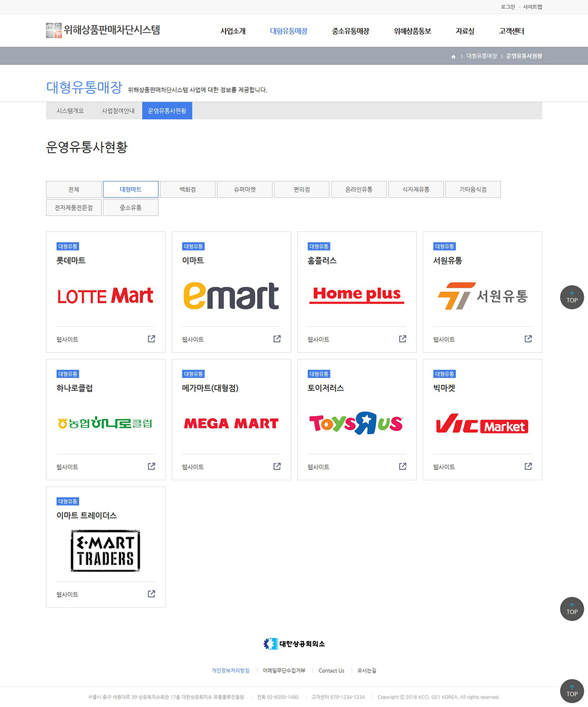The width and height of the screenshot is (588, 707).
Task: Click the TOP button in the footer corner
Action: [x=572, y=691]
